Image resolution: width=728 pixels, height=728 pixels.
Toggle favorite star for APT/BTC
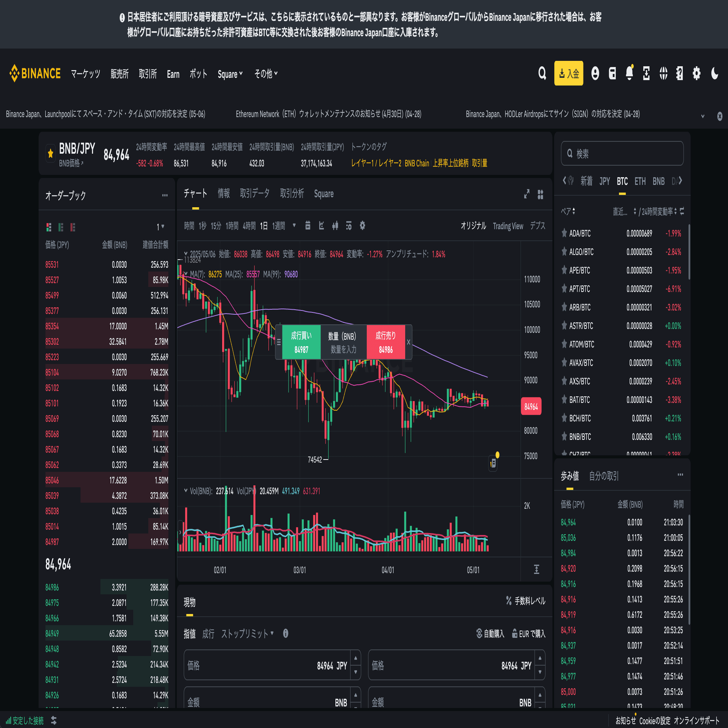coord(564,289)
